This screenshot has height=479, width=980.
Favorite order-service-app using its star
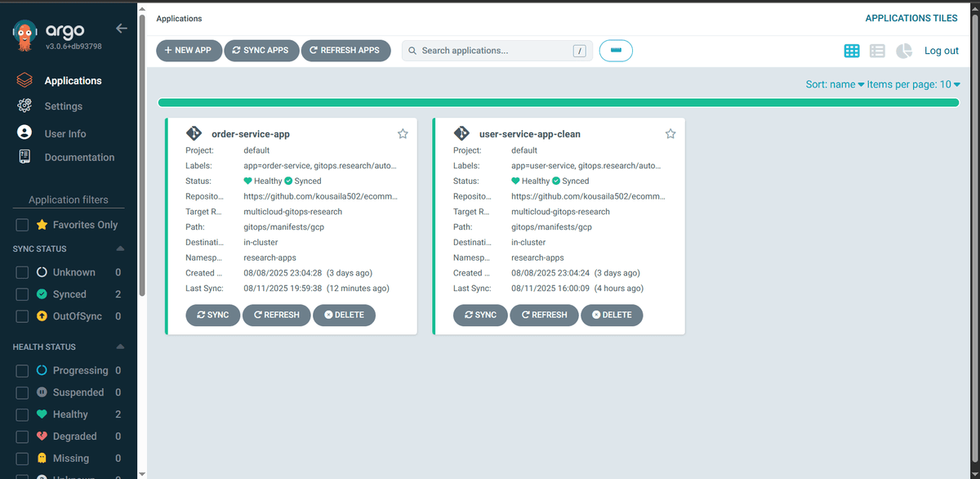click(x=402, y=132)
